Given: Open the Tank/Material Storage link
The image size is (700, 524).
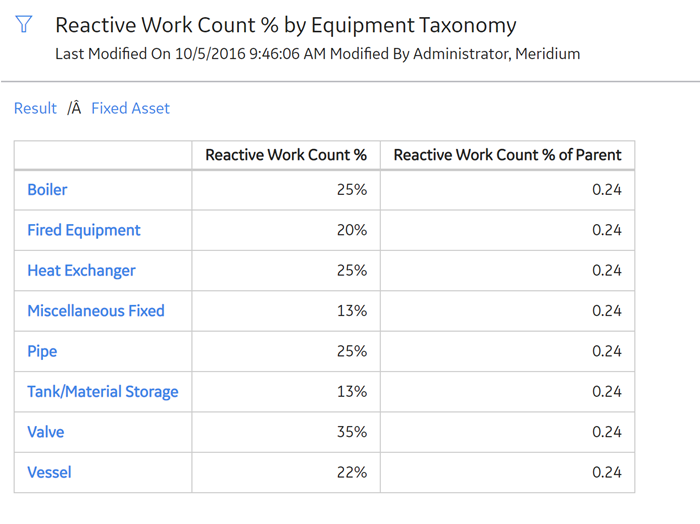Looking at the screenshot, I should pyautogui.click(x=103, y=391).
